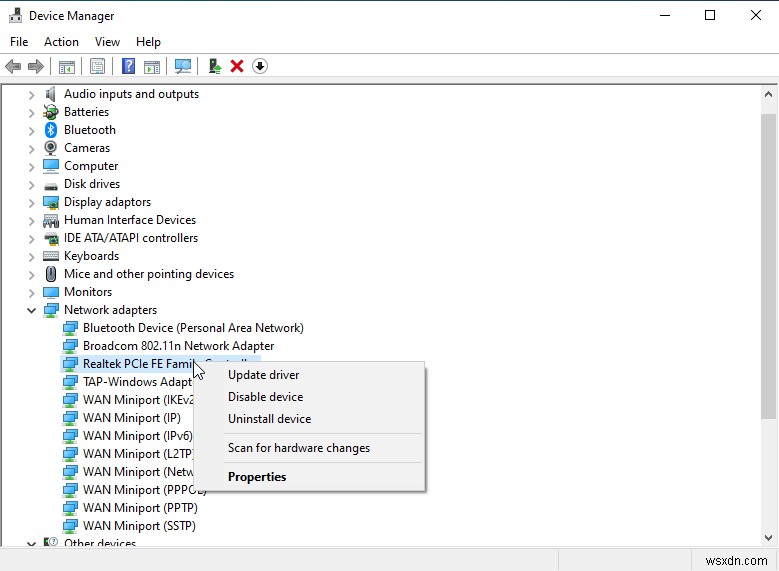
Task: Expand the Audio inputs and outputs node
Action: point(31,94)
